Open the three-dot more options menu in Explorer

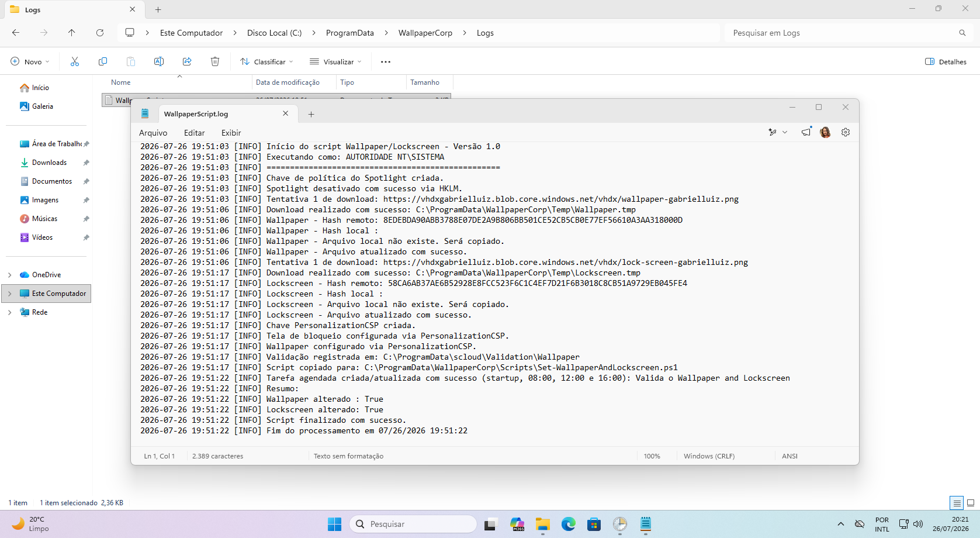(x=386, y=61)
